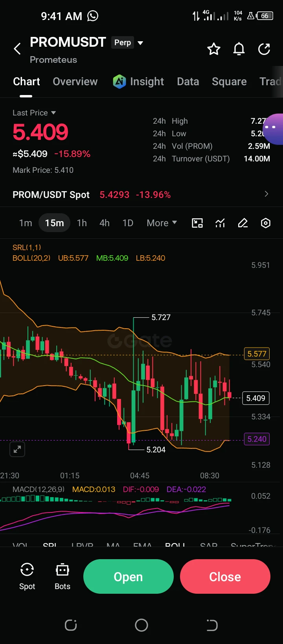Tap the 5.577 upper band price tag
The height and width of the screenshot is (644, 283).
[x=257, y=354]
